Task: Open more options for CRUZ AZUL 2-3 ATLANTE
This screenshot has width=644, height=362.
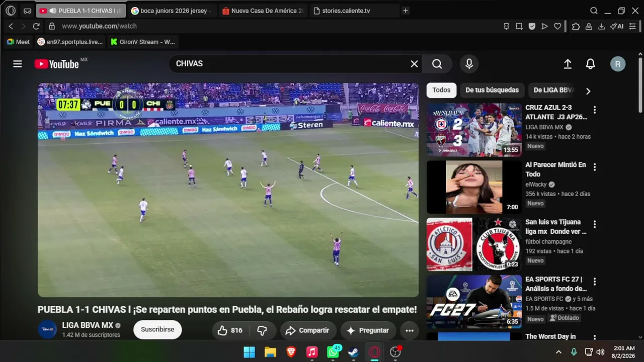Action: point(595,110)
